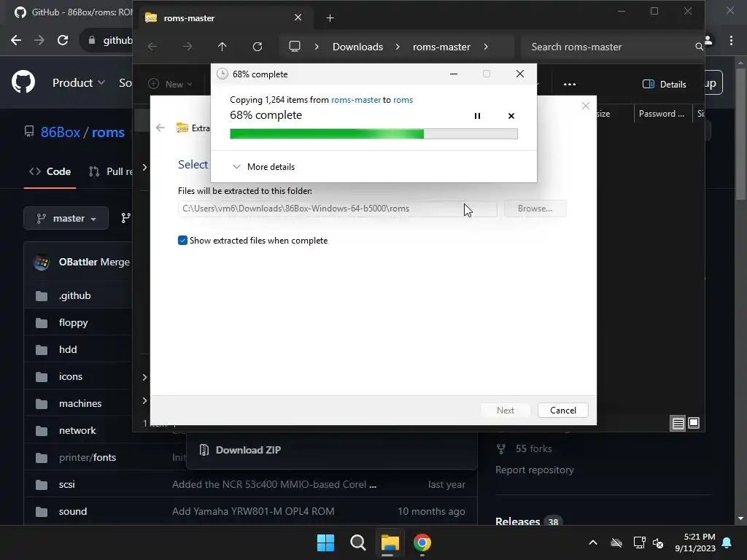Click Up arrow in File Explorer
The height and width of the screenshot is (560, 747).
click(x=222, y=47)
